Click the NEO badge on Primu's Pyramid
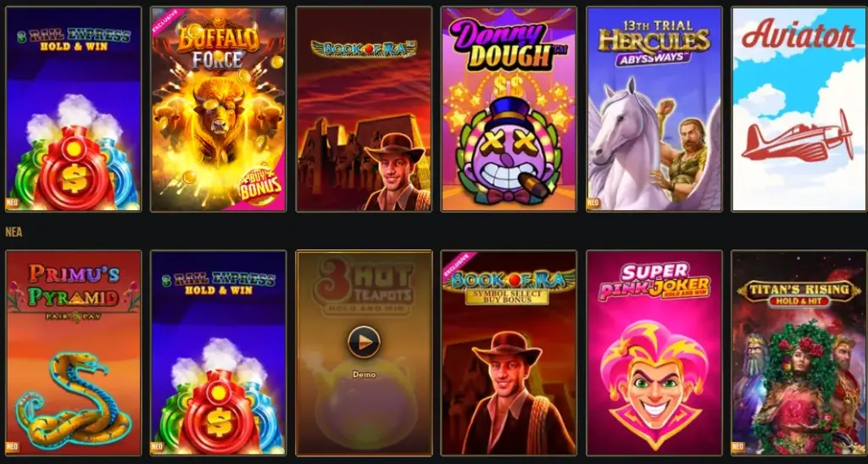Image resolution: width=868 pixels, height=464 pixels. pyautogui.click(x=12, y=446)
